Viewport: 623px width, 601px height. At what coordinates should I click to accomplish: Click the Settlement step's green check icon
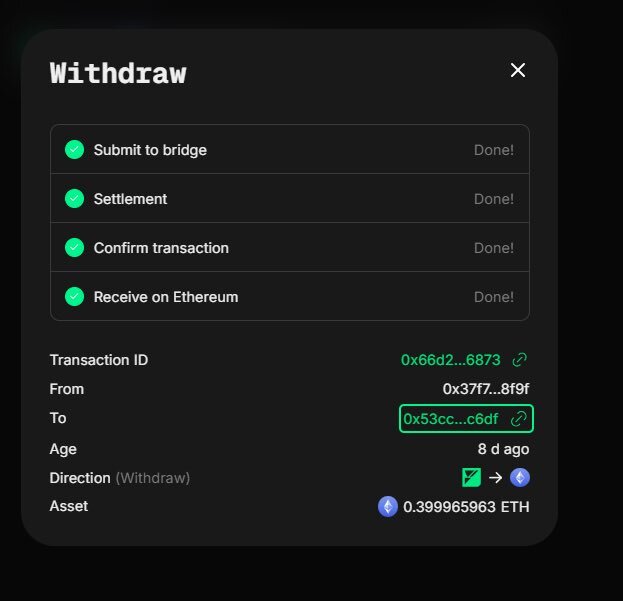(x=74, y=199)
